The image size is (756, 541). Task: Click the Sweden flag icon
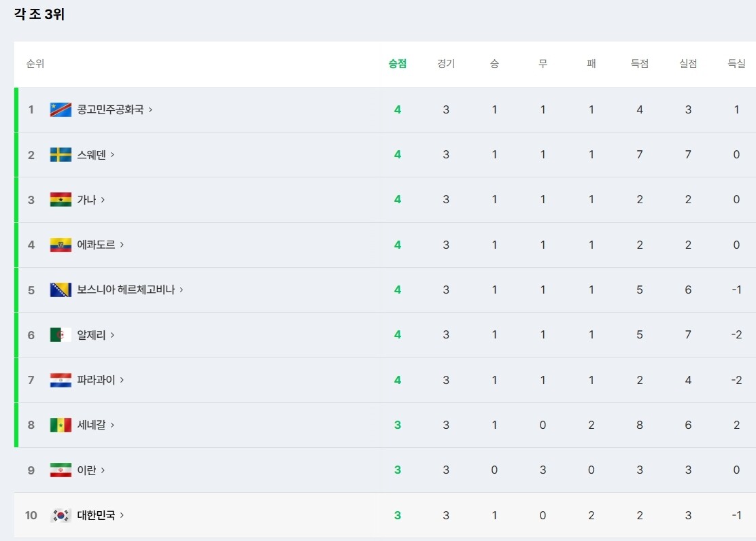[x=61, y=155]
